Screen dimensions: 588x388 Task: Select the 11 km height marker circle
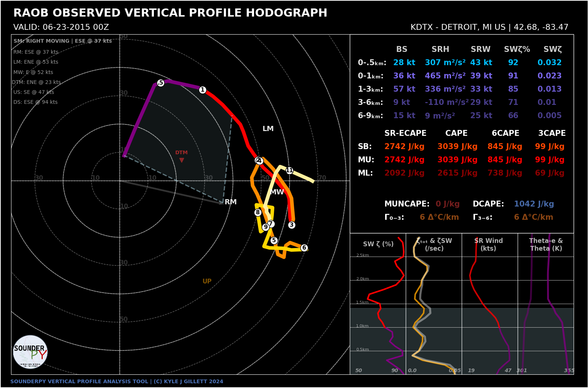(x=289, y=170)
